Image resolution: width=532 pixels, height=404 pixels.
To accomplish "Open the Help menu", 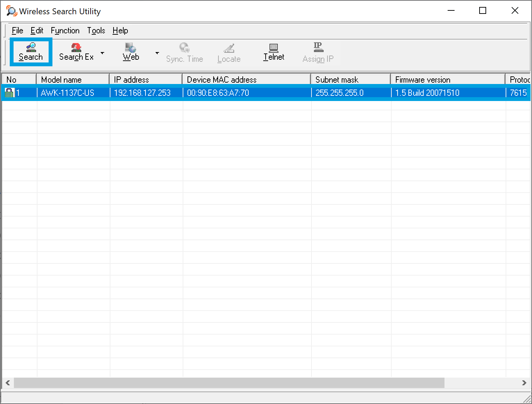I will (120, 31).
